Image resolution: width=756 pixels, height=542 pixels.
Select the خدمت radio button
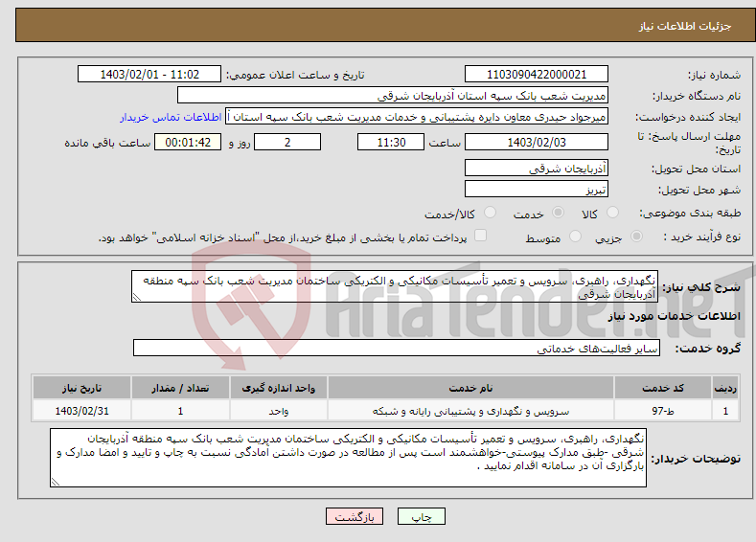(x=558, y=213)
